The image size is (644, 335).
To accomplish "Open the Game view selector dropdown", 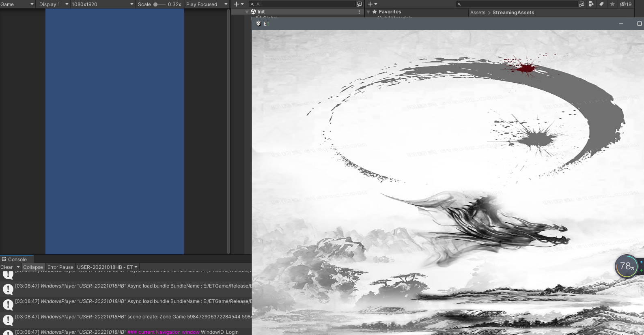I will pyautogui.click(x=17, y=4).
